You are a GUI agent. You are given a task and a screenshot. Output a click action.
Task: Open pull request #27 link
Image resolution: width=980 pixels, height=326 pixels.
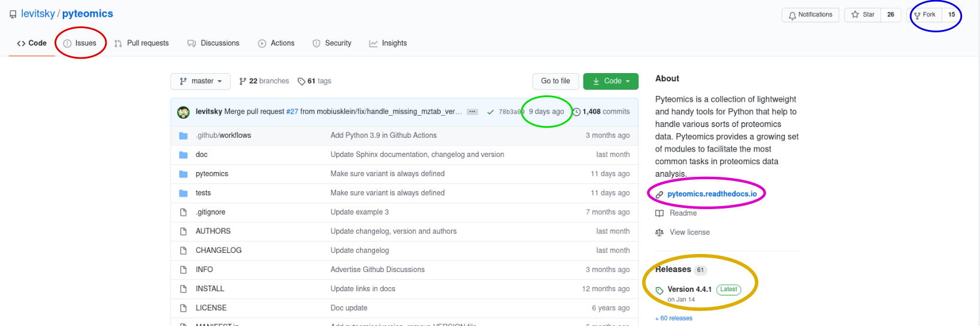(292, 111)
